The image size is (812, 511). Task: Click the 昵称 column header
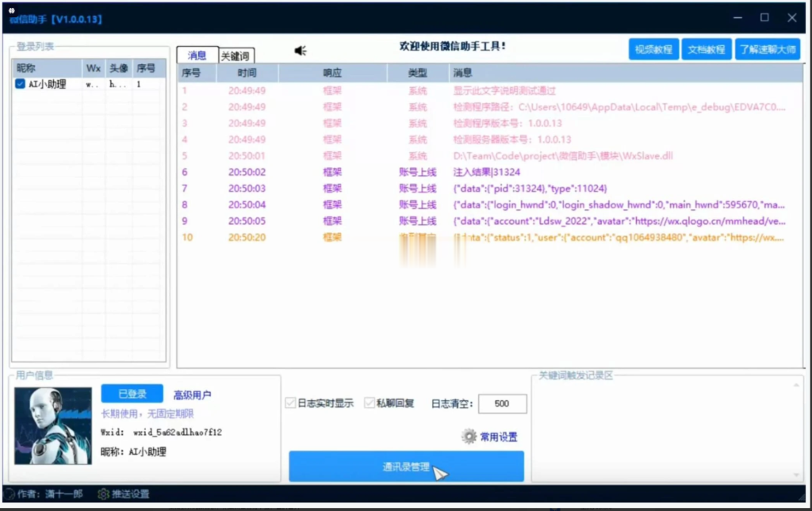coord(47,68)
